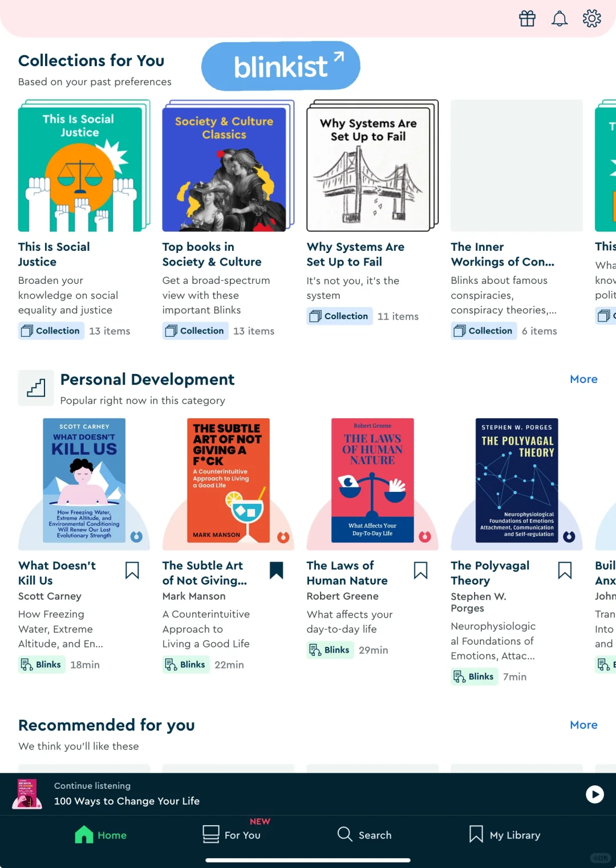Image resolution: width=616 pixels, height=868 pixels.
Task: Open Why Systems Are Set Up to Fail cover
Action: point(372,166)
